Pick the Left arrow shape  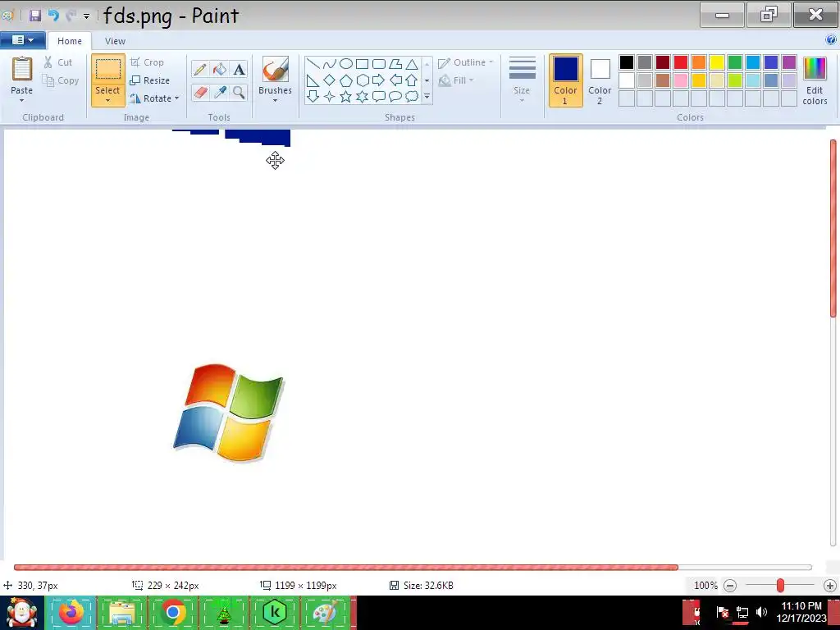pos(395,80)
